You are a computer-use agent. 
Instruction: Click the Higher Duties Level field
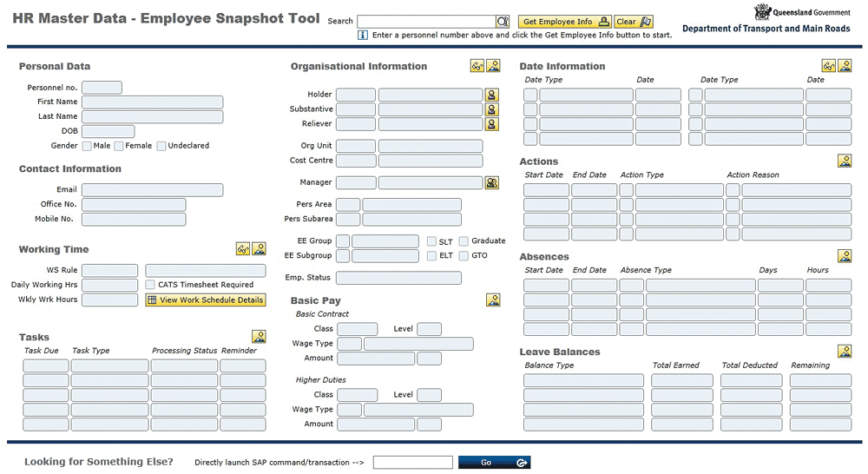click(429, 395)
